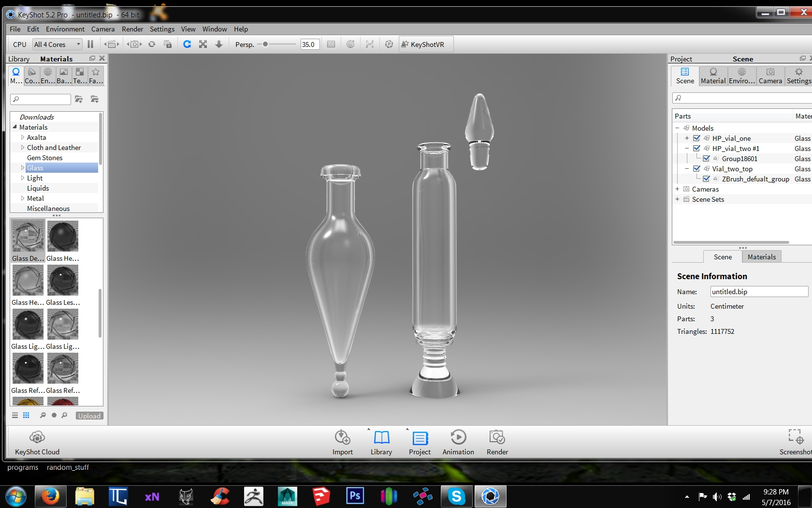Viewport: 812px width, 508px height.
Task: Expand the HP_vial_one model node
Action: [x=687, y=138]
